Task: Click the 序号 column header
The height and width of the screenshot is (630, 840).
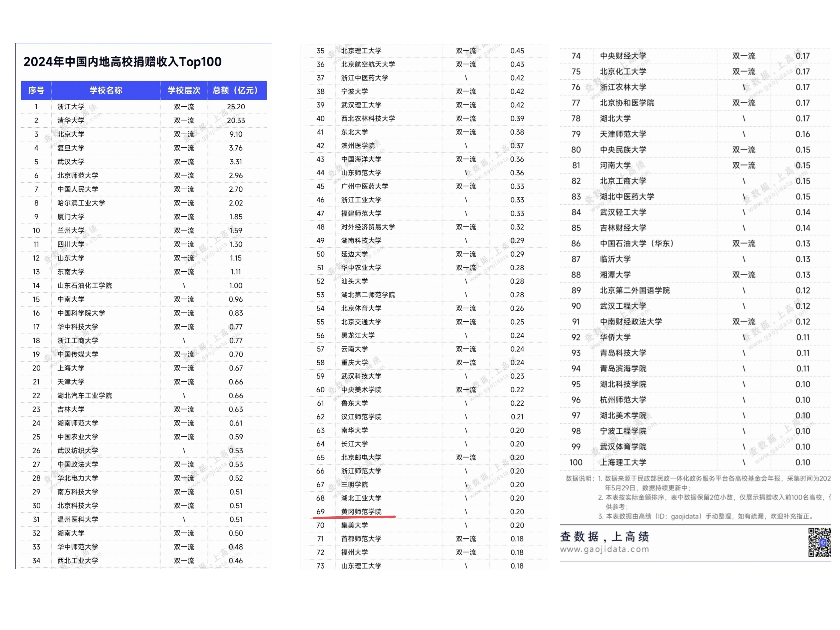Action: [36, 90]
